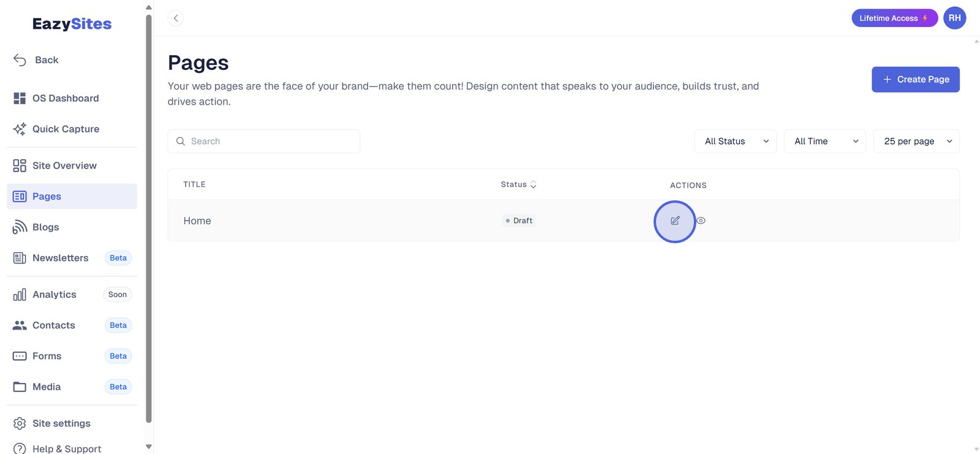
Task: Click the Lifetime Access button
Action: pyautogui.click(x=894, y=18)
